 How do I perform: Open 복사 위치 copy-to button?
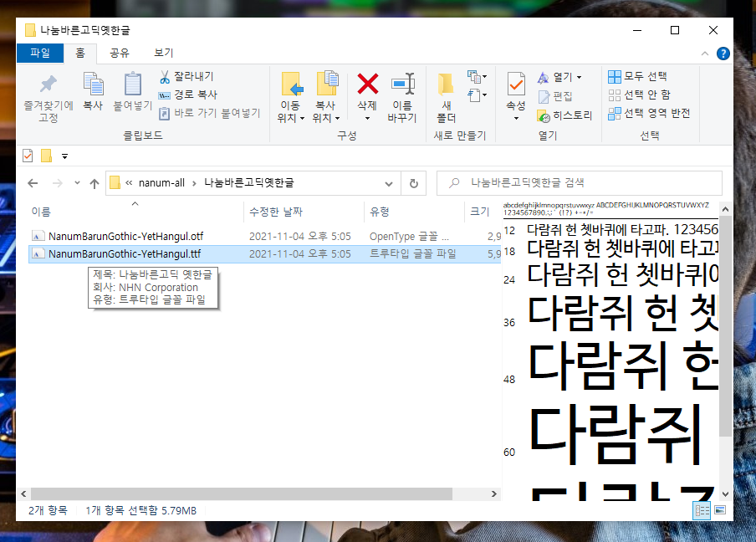[326, 98]
